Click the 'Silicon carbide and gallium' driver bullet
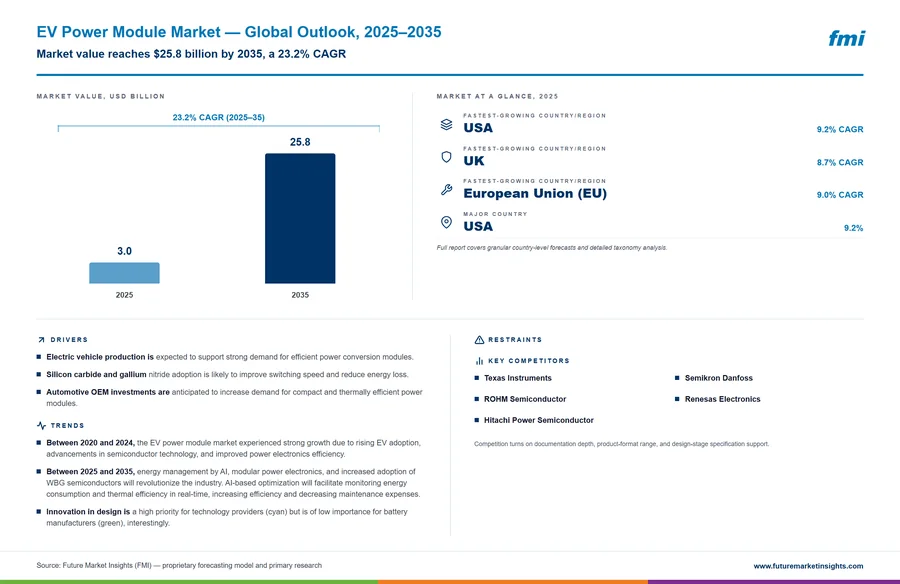 pos(96,374)
